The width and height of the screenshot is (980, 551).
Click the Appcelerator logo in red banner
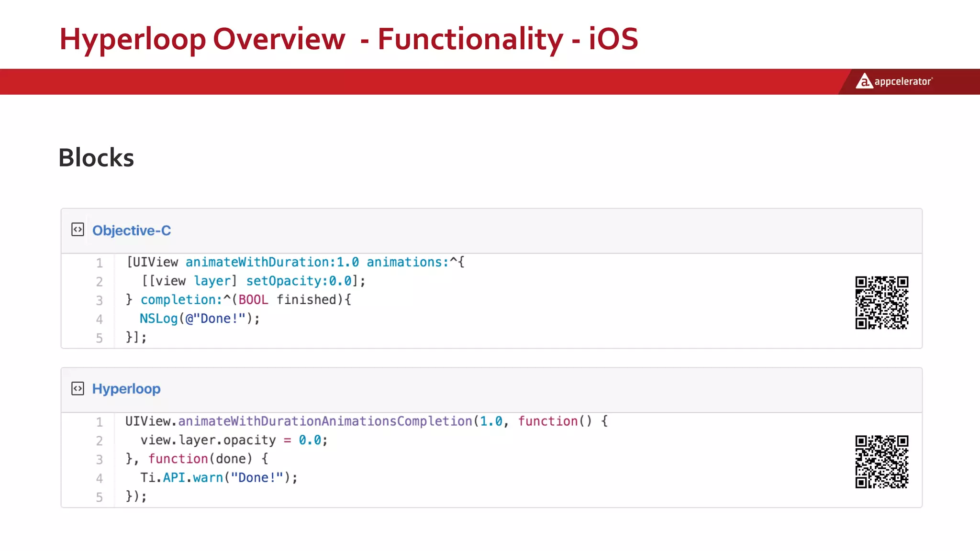click(894, 81)
